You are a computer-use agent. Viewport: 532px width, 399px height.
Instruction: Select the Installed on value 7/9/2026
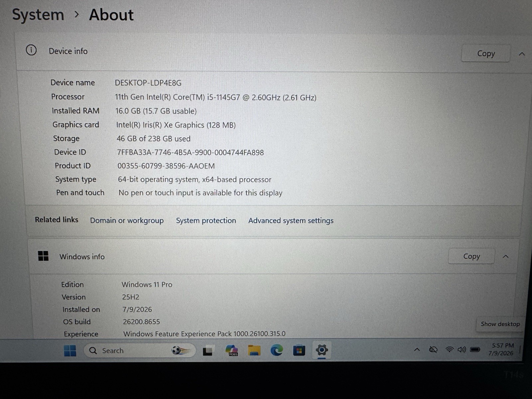click(x=137, y=309)
